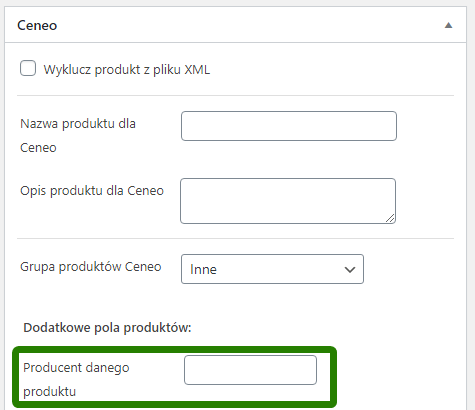Click the 'Dodatkowe pola produktów:' heading
Screen dimensions: 475x410
[107, 328]
